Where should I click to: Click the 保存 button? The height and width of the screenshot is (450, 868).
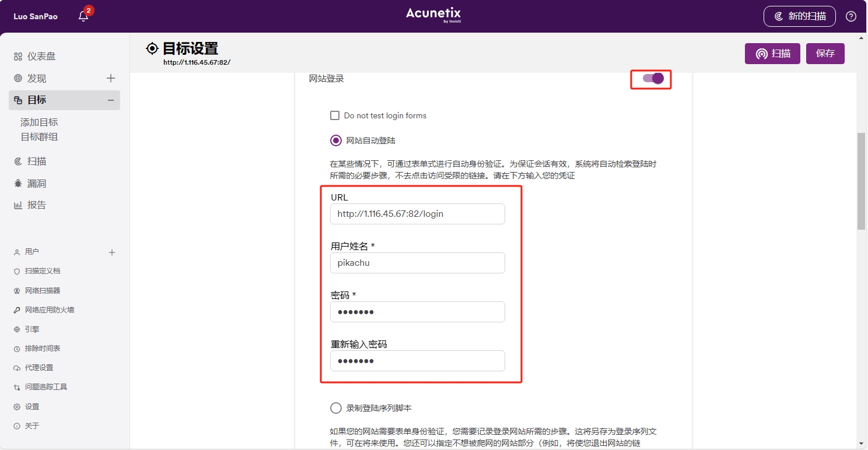tap(825, 54)
